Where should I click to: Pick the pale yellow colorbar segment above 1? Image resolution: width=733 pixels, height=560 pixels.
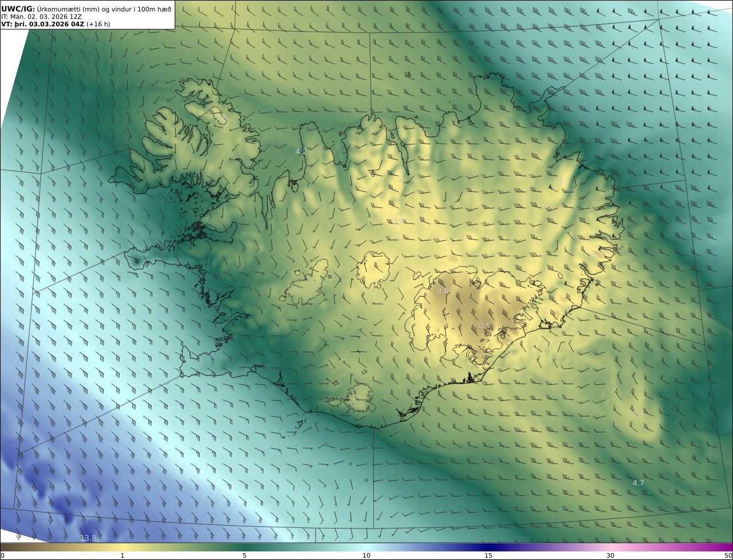pos(122,547)
